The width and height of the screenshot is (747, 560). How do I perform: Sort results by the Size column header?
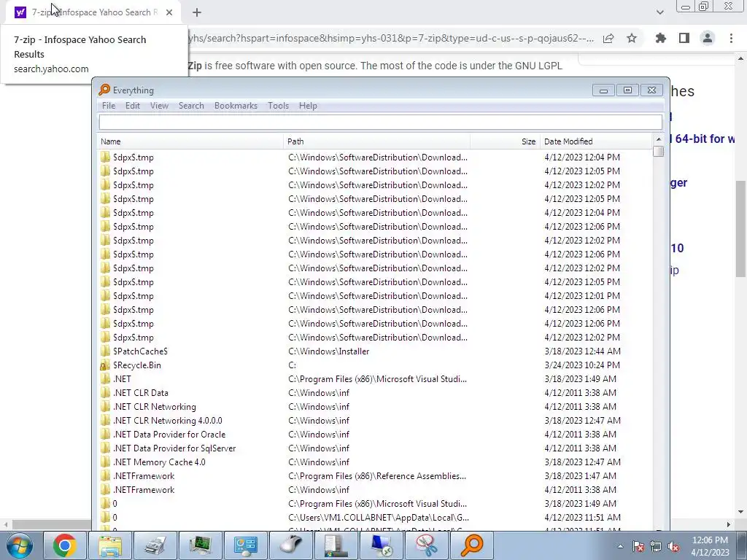(x=505, y=141)
